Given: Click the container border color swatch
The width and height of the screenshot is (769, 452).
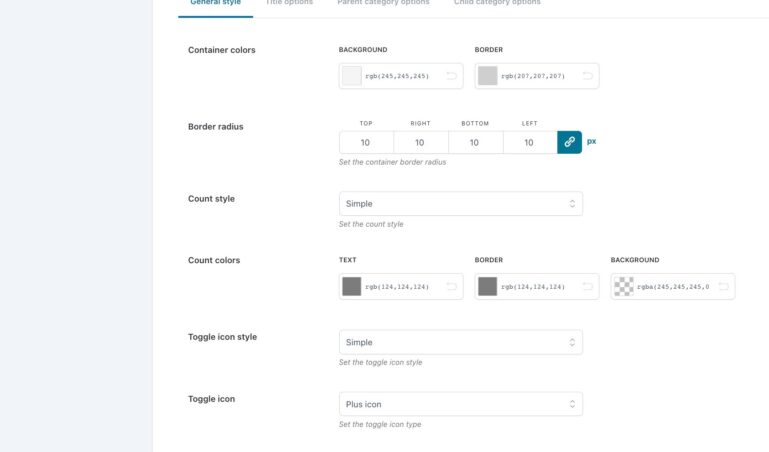Looking at the screenshot, I should coord(487,76).
